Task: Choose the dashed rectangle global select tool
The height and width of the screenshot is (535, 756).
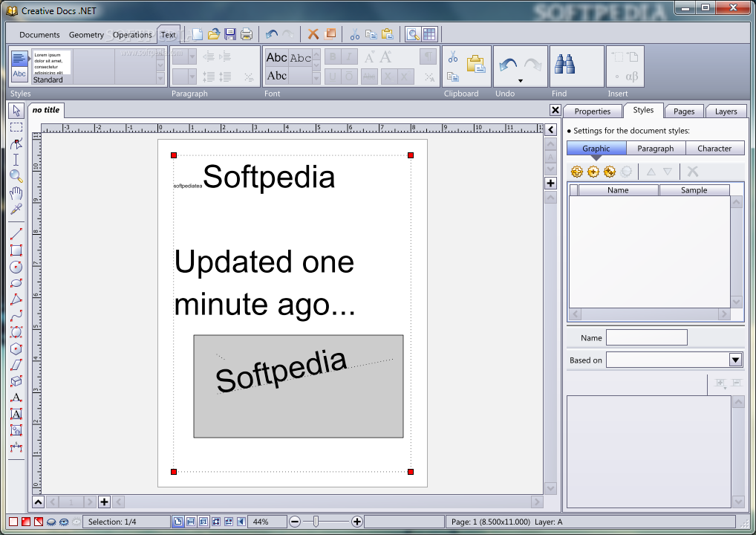Action: [16, 127]
